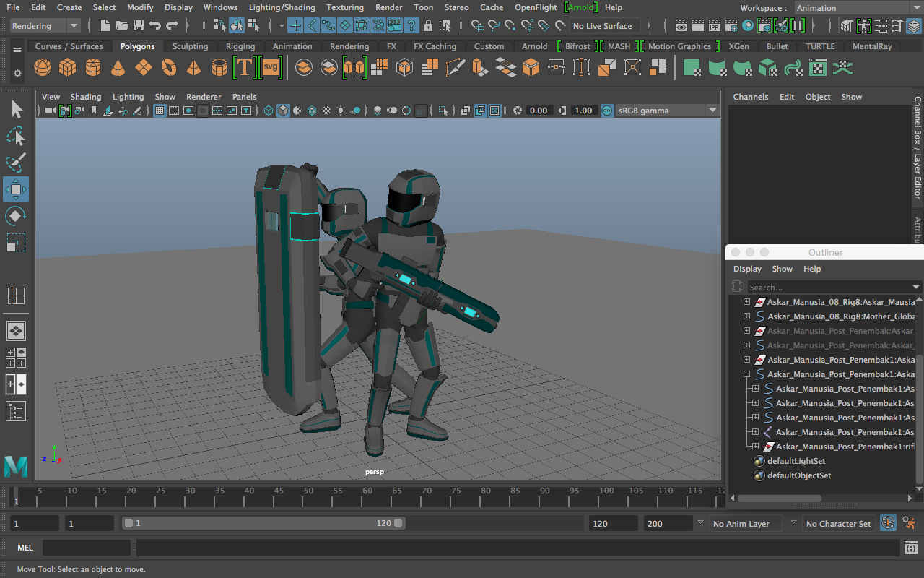This screenshot has width=924, height=578.
Task: Click Channels in the Channel Box
Action: pos(751,97)
